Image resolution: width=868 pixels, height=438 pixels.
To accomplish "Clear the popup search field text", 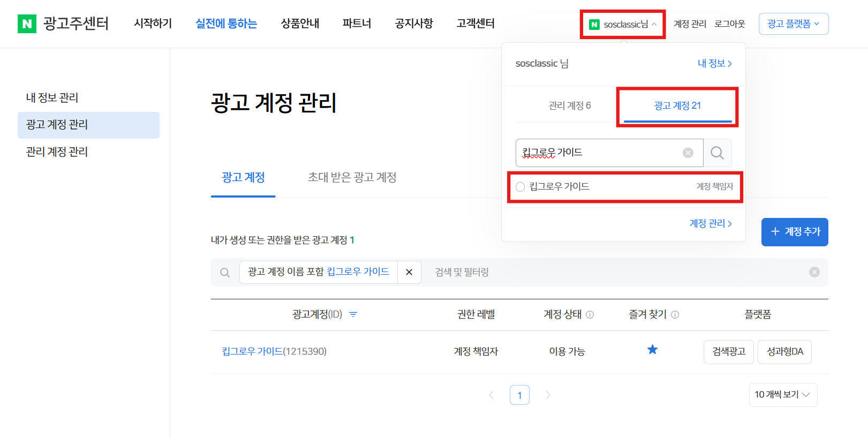I will (688, 153).
